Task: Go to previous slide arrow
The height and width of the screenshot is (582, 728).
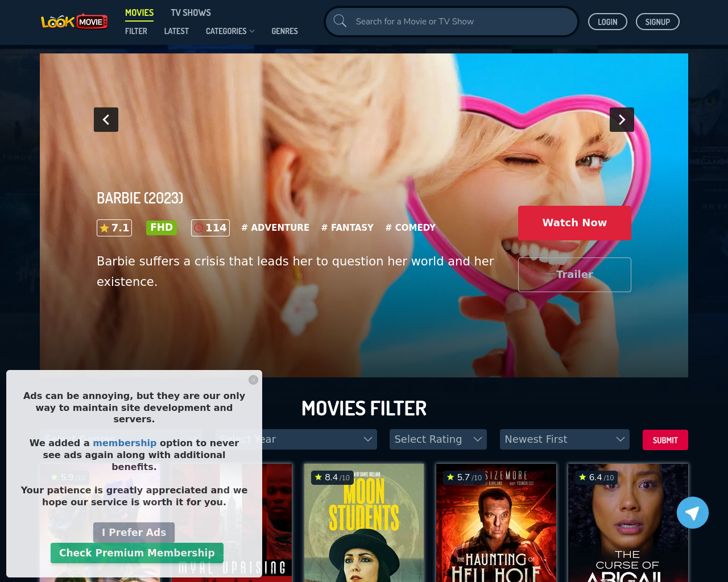Action: [106, 119]
